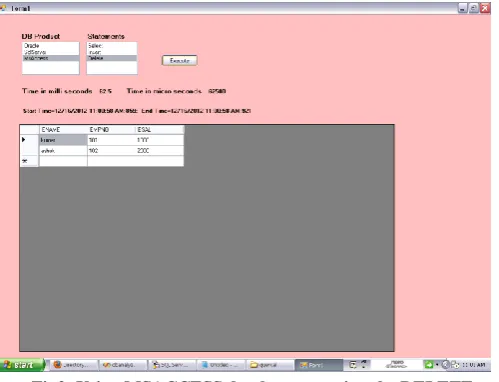Click the 62.5 milliseconds value
Screen dimensions: 499x382
[105, 91]
